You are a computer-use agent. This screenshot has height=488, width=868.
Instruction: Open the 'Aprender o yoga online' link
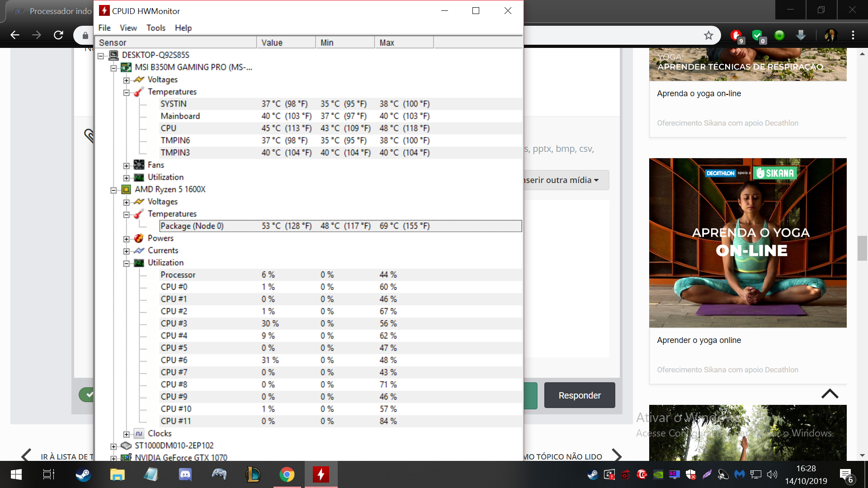point(699,340)
